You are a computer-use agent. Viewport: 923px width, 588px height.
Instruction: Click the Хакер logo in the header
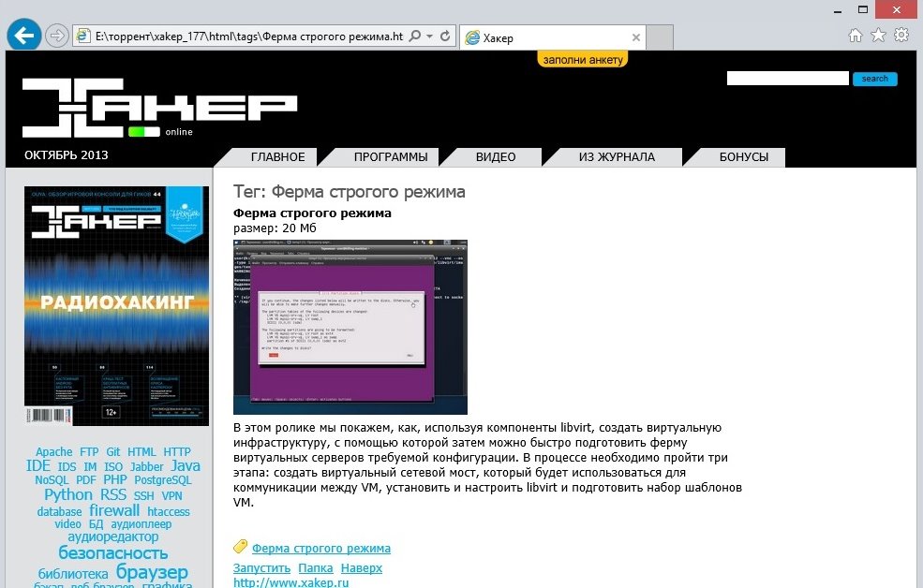coord(159,108)
